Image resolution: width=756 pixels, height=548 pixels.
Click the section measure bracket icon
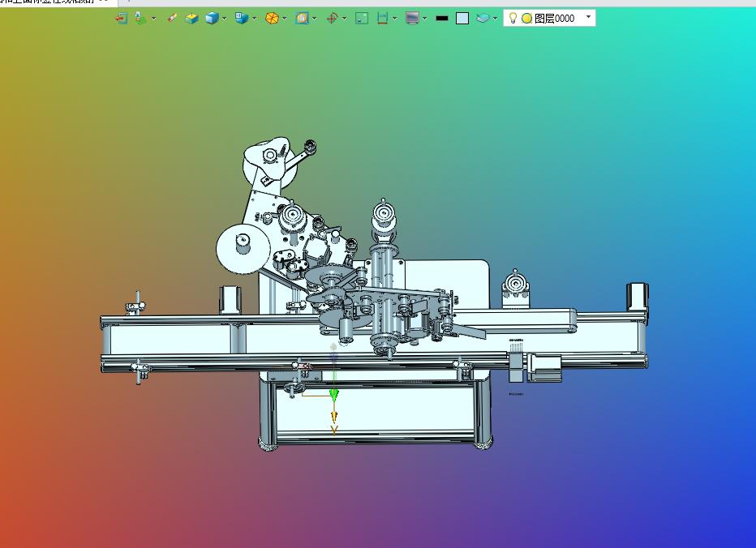pos(382,19)
